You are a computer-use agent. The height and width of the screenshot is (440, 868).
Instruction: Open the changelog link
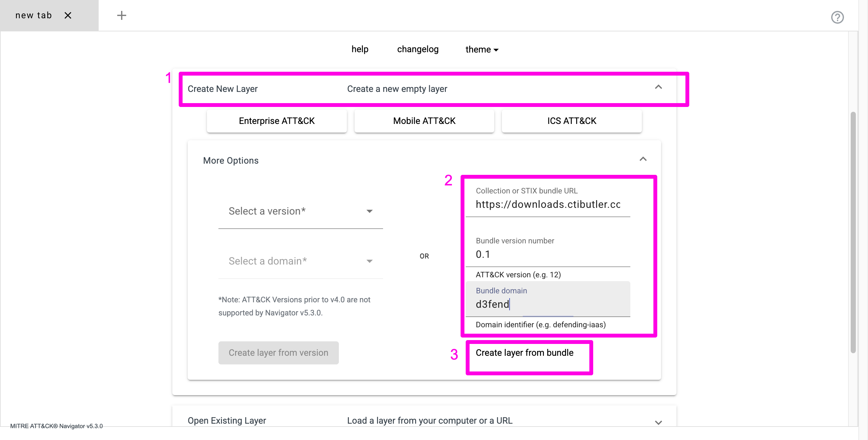(x=417, y=49)
